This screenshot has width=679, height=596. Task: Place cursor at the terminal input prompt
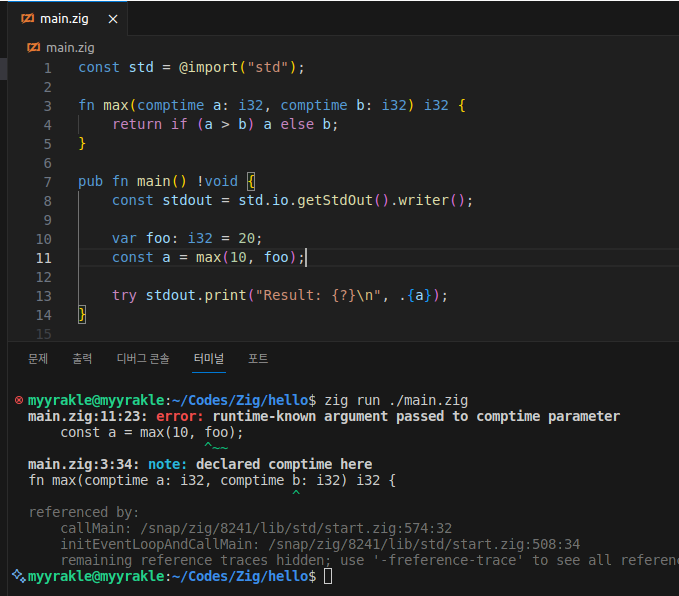tap(330, 577)
